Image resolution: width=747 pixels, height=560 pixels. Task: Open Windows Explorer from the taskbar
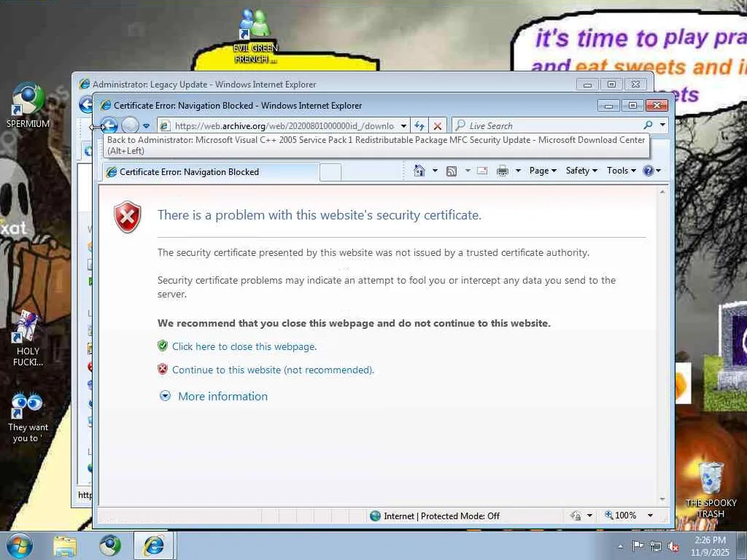click(65, 545)
